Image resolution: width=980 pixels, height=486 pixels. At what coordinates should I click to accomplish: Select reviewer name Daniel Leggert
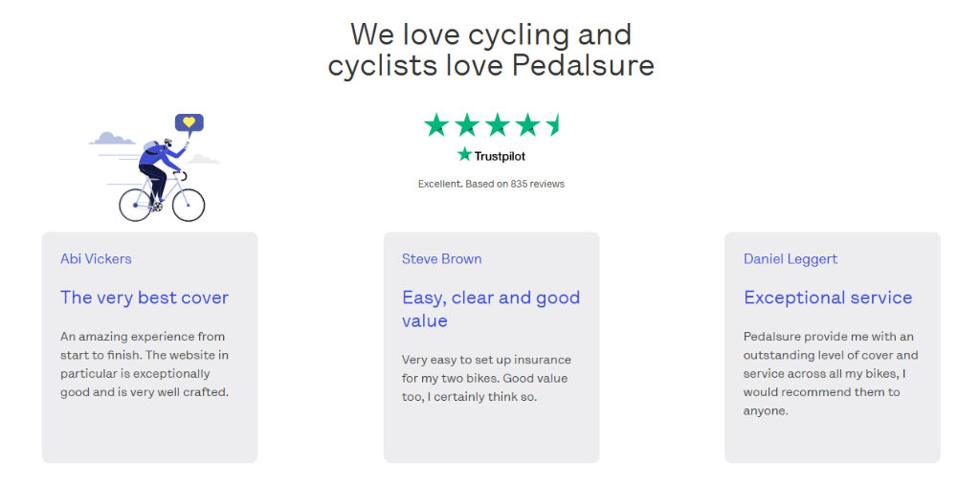[791, 258]
